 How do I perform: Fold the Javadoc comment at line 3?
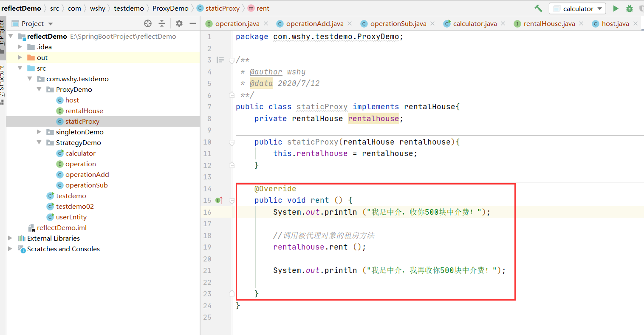tap(232, 60)
